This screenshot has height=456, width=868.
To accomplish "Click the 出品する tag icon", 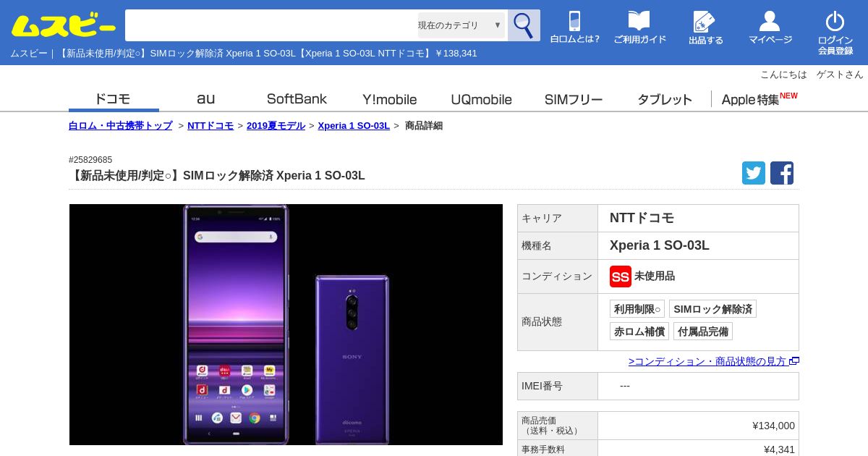I will pyautogui.click(x=705, y=28).
